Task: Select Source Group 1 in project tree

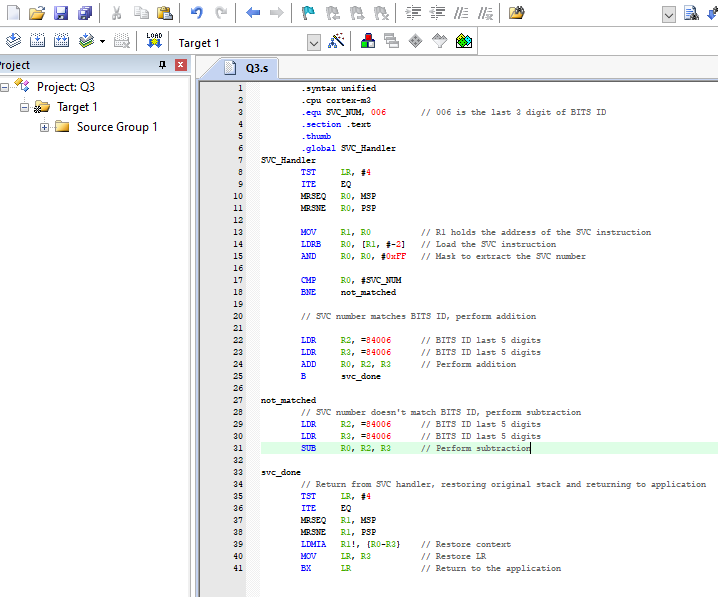Action: 117,127
